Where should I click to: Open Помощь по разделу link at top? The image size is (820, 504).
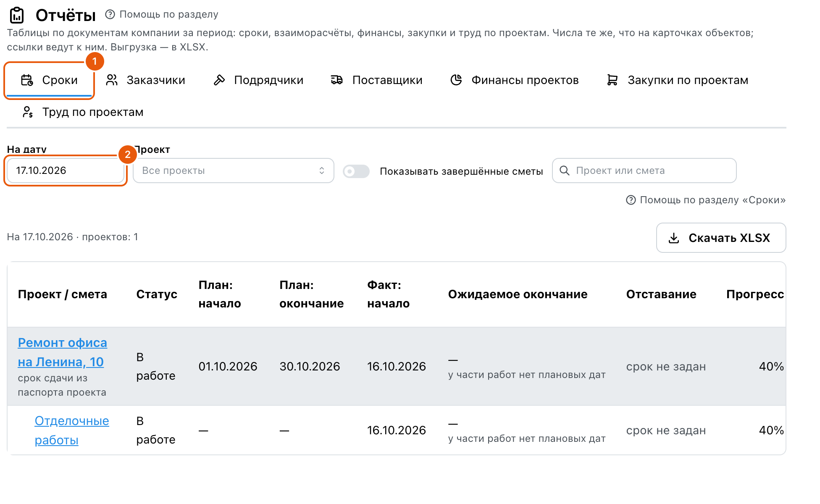[162, 14]
